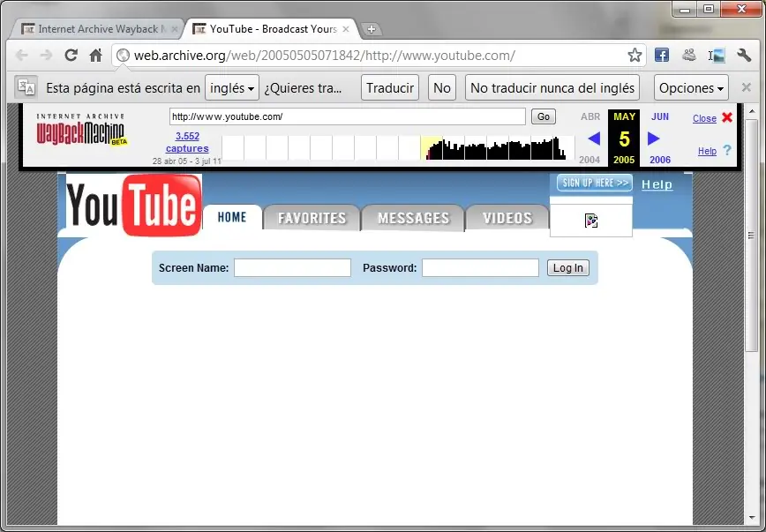
Task: Focus the Password input field
Action: (480, 267)
